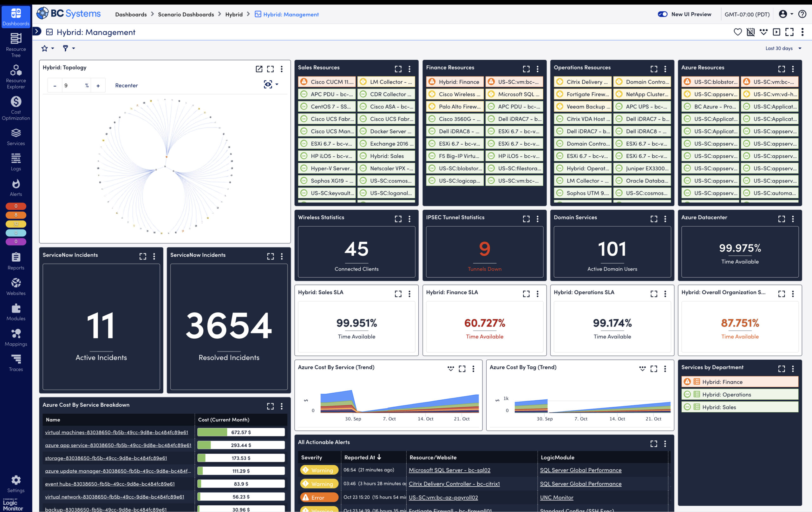Expand Finance Resources widget fullscreen
The height and width of the screenshot is (512, 812).
(526, 69)
